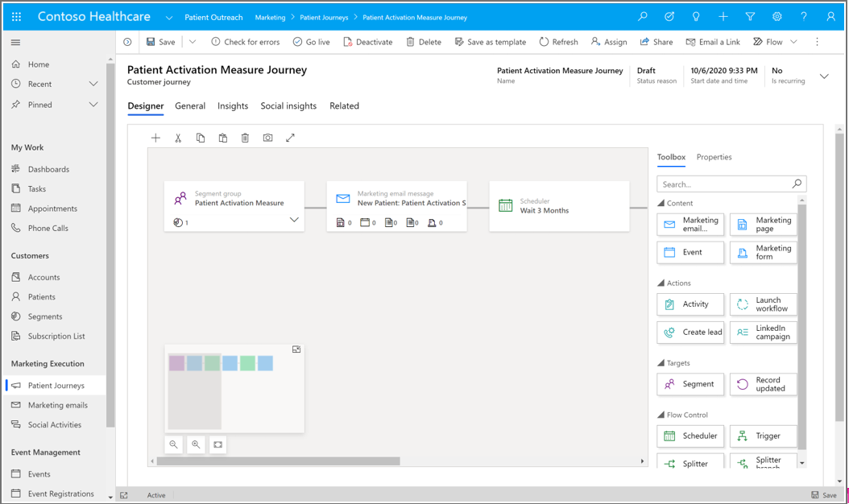The width and height of the screenshot is (849, 504).
Task: Click the canvas horizontal scrollbar
Action: (279, 461)
